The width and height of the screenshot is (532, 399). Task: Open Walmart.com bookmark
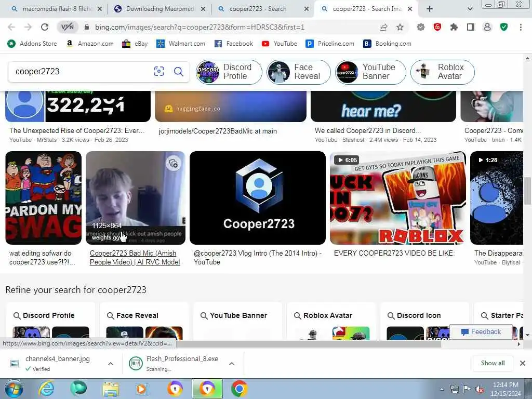181,44
